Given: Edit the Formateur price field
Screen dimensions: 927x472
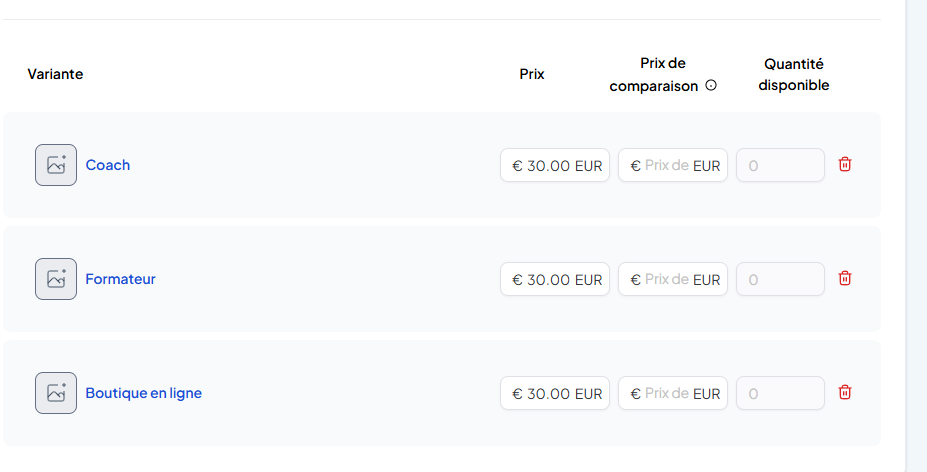Looking at the screenshot, I should [x=555, y=280].
